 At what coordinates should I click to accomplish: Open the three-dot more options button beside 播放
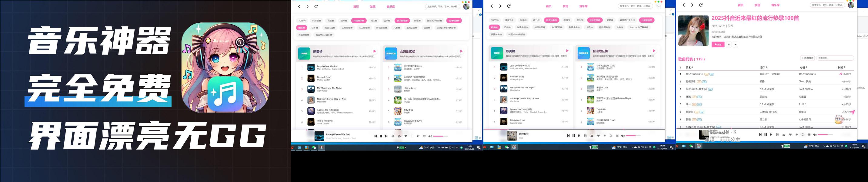tap(735, 45)
